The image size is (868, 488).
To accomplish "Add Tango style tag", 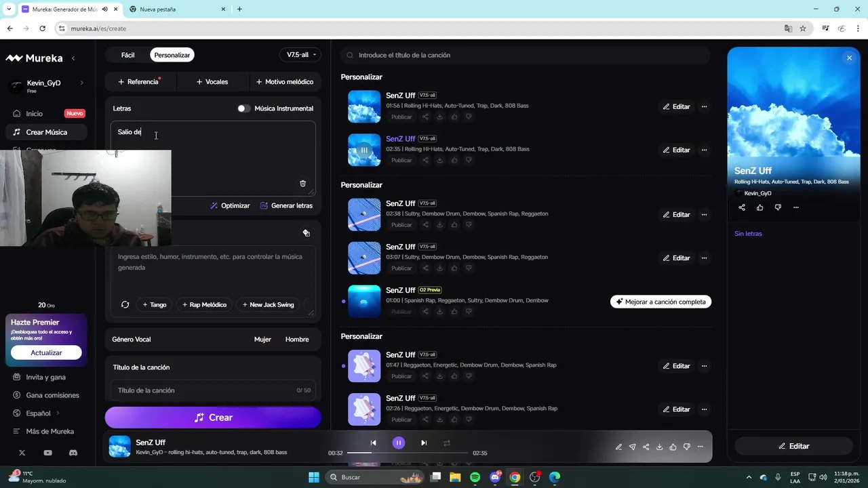I will pos(154,305).
